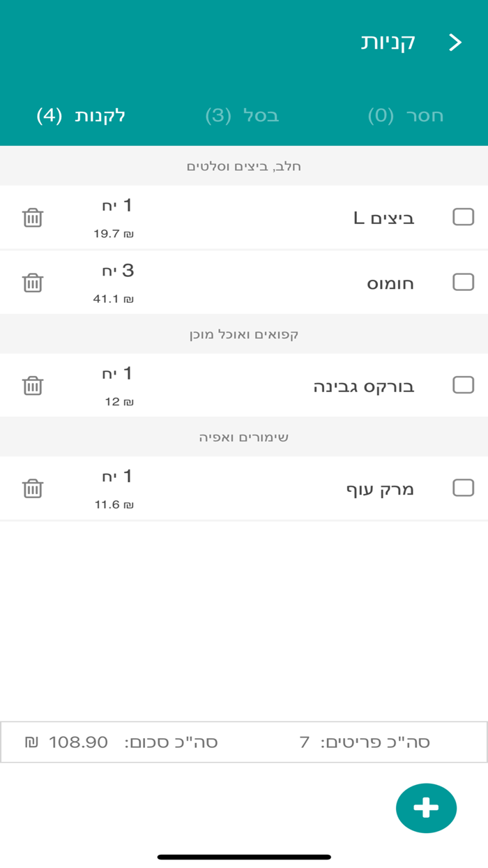The image size is (488, 868).
Task: Mark חומוס as purchased
Action: 462,282
